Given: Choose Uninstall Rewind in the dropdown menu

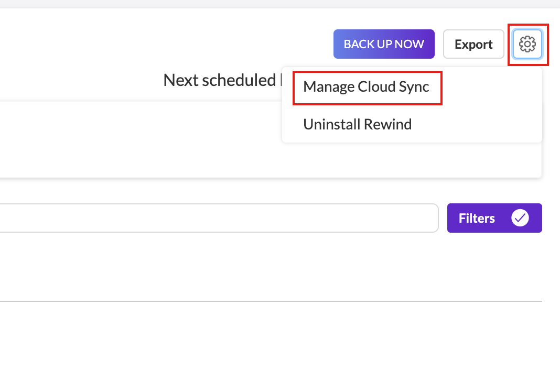Looking at the screenshot, I should coord(357,125).
